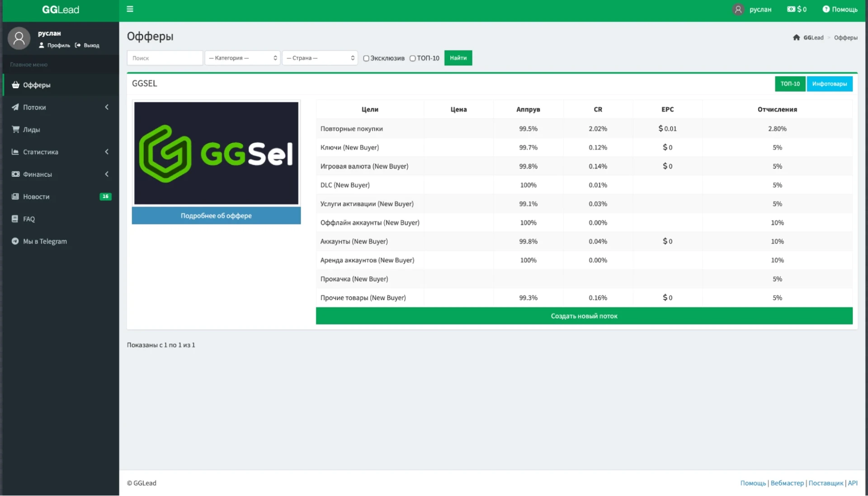
Task: Click username руслан in top bar
Action: (x=760, y=9)
